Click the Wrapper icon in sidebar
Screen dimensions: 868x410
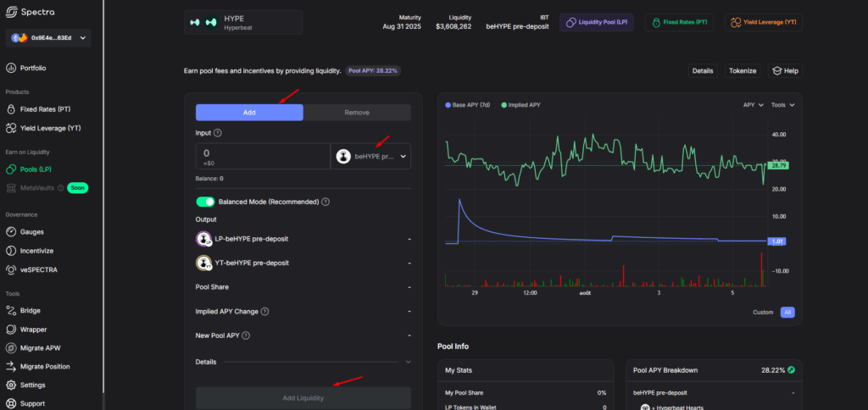point(10,330)
